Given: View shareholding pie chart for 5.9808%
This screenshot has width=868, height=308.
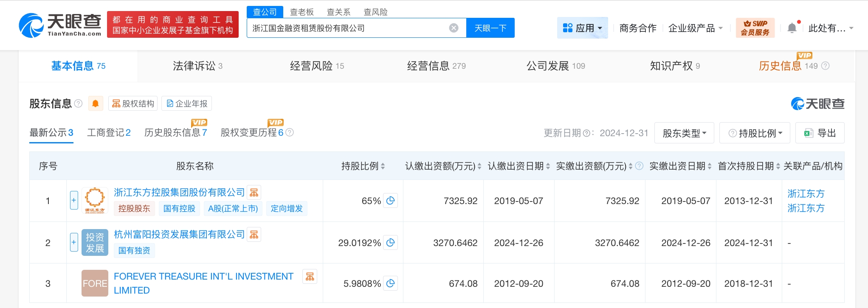Looking at the screenshot, I should point(391,283).
